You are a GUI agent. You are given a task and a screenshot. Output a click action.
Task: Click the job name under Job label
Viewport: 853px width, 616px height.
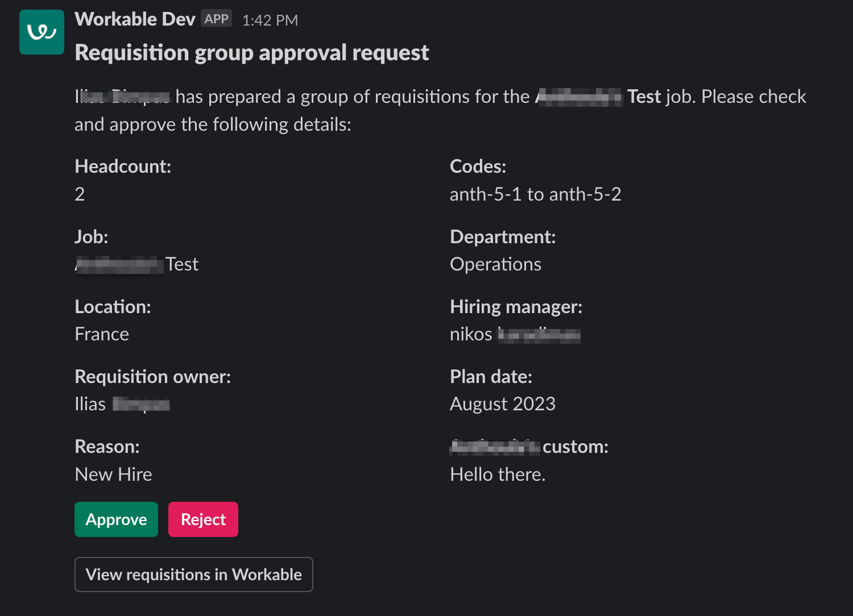click(136, 264)
